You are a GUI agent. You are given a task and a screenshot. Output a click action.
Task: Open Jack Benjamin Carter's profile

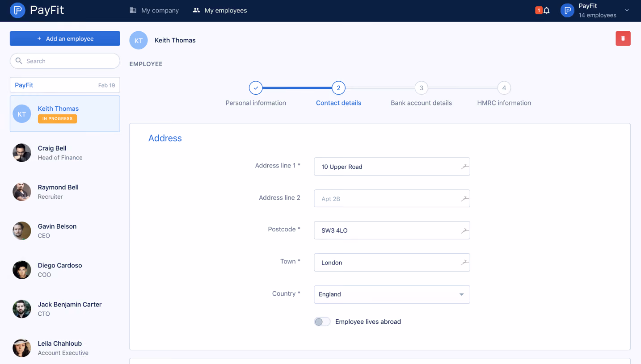click(x=65, y=309)
